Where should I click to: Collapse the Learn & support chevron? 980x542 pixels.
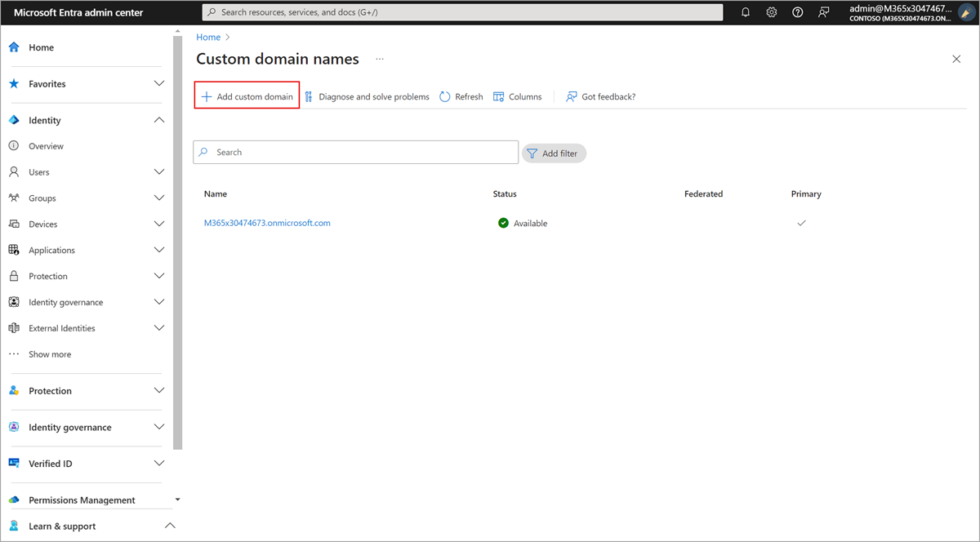170,526
